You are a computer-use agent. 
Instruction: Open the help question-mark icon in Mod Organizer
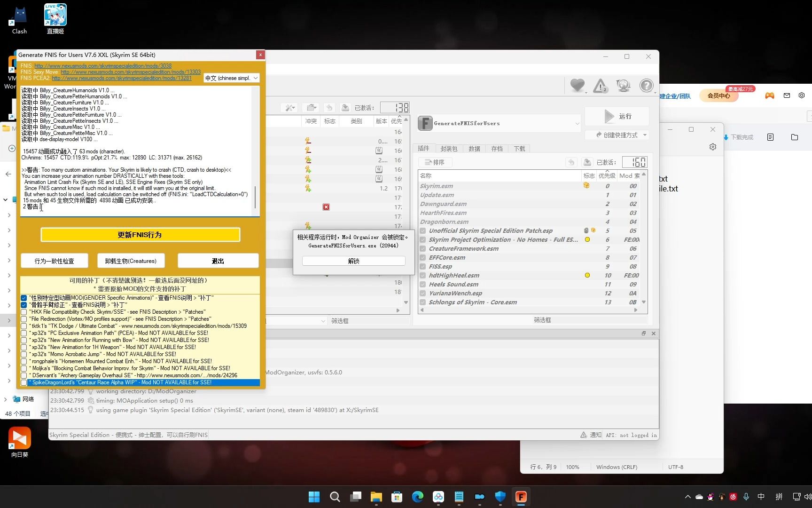[x=647, y=86]
